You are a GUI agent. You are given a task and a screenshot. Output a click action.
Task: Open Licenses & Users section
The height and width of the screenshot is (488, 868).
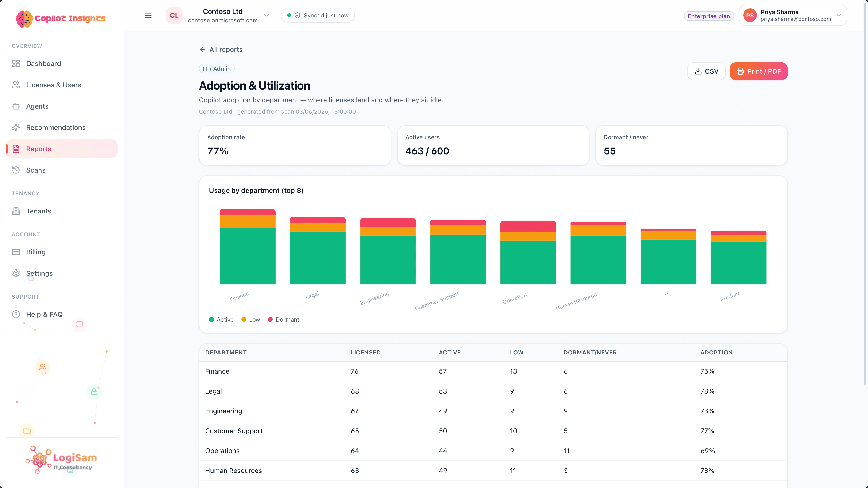coord(62,85)
